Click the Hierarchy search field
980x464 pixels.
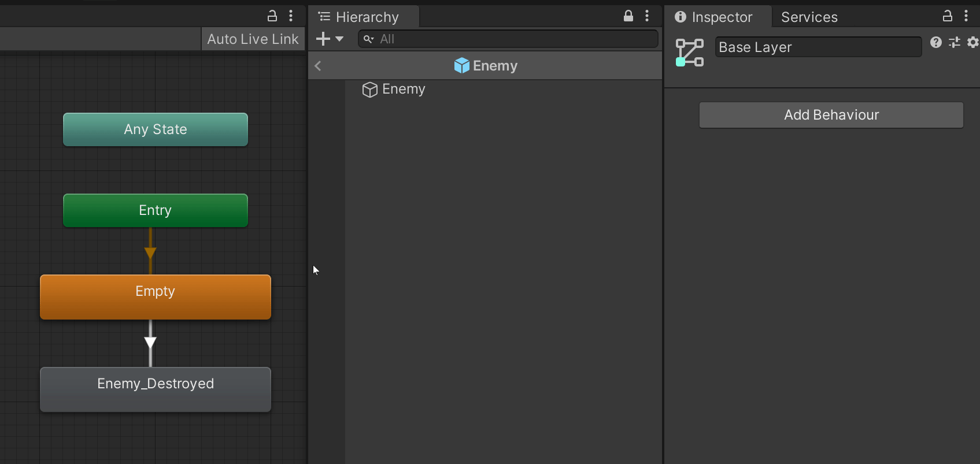tap(508, 39)
